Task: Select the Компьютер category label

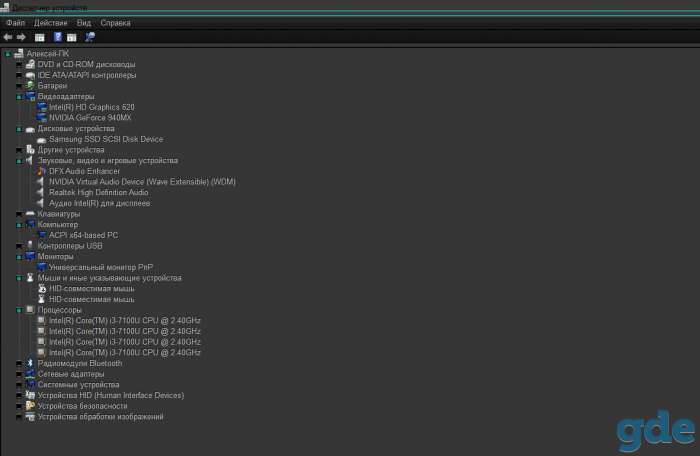Action: point(58,224)
